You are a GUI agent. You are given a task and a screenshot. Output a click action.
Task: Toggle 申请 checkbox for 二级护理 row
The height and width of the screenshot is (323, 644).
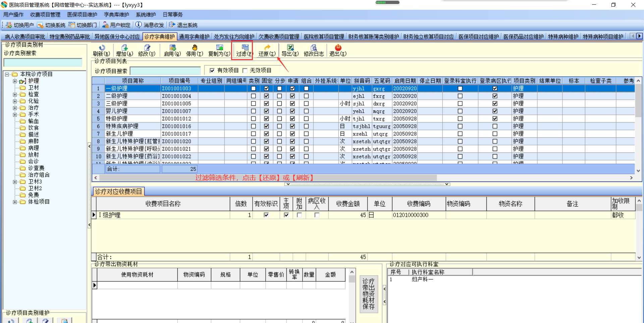[292, 96]
